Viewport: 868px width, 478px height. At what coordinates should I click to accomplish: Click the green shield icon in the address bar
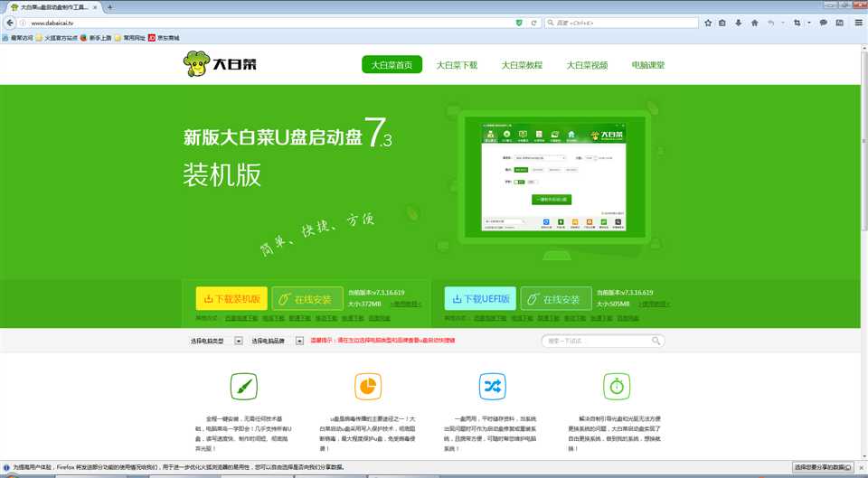(519, 23)
